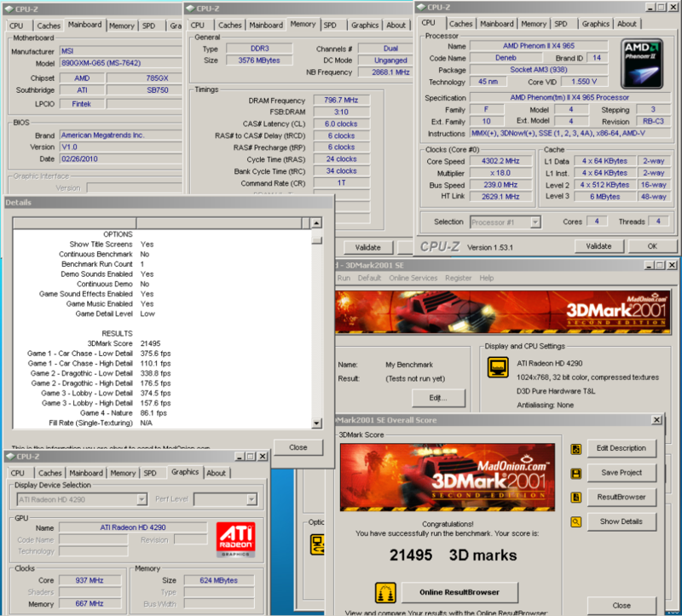Click the Edit Description pencil icon
This screenshot has width=682, height=616.
(x=576, y=449)
